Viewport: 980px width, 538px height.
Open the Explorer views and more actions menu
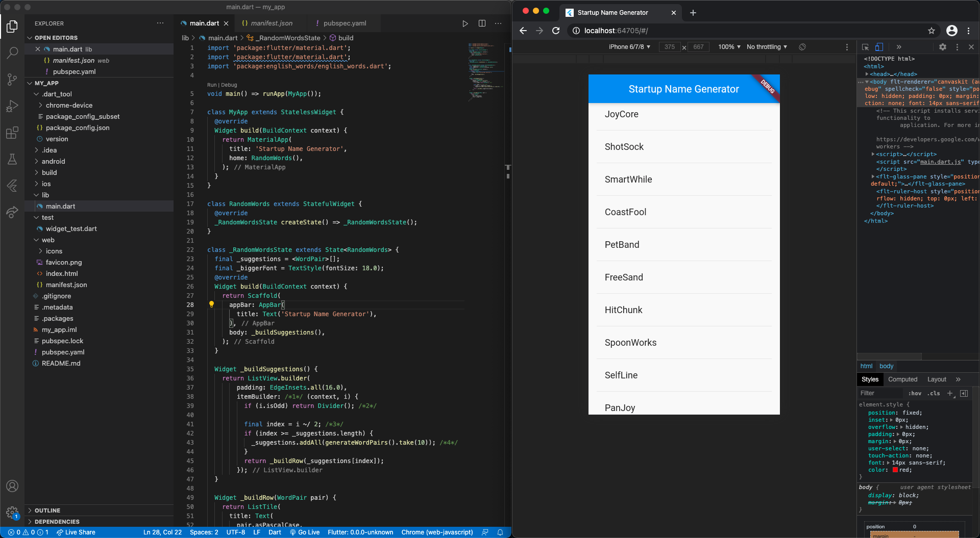[160, 23]
